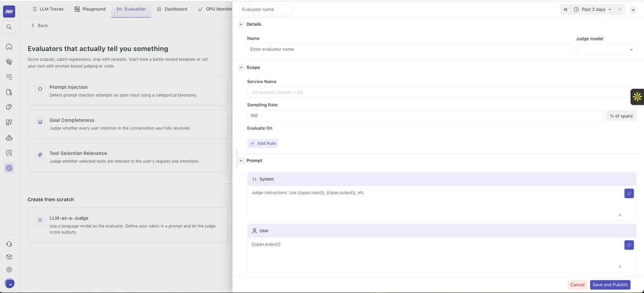Screen dimensions: 644x293
Task: Open the lines list icon in the sidebar
Action: click(9, 77)
